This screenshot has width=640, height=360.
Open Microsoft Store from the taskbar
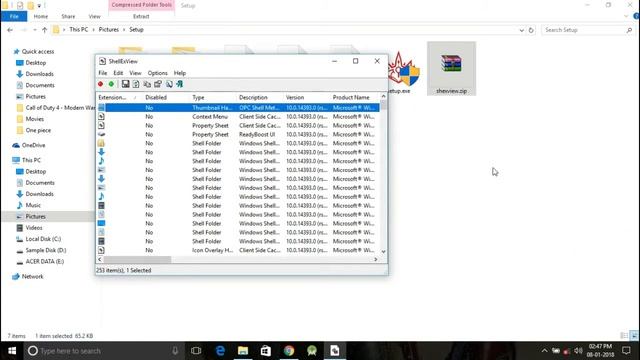266,351
